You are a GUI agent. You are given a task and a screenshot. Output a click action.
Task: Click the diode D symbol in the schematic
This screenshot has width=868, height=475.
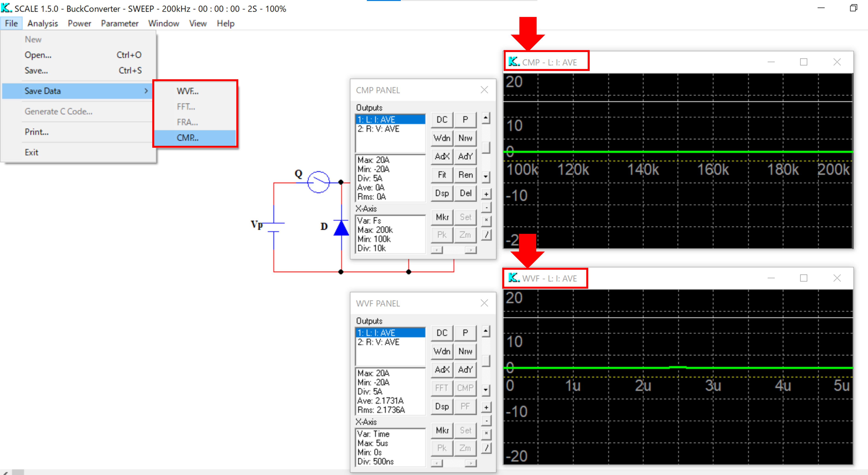(x=341, y=228)
